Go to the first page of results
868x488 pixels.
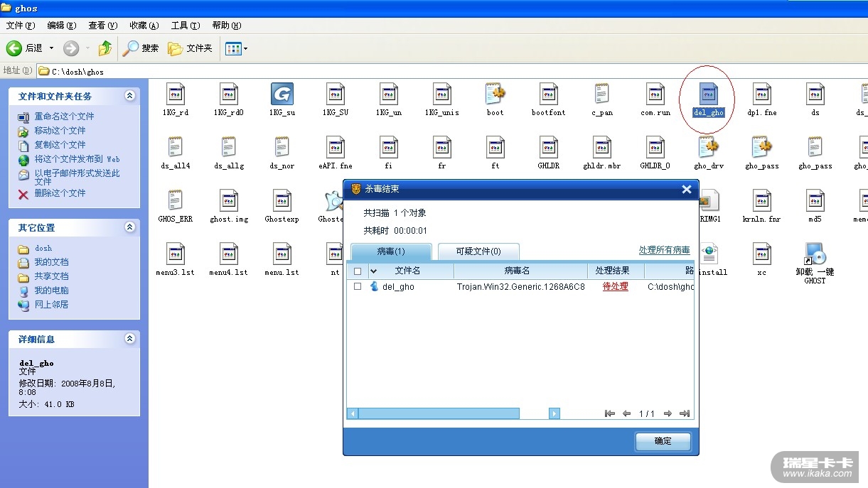click(609, 413)
